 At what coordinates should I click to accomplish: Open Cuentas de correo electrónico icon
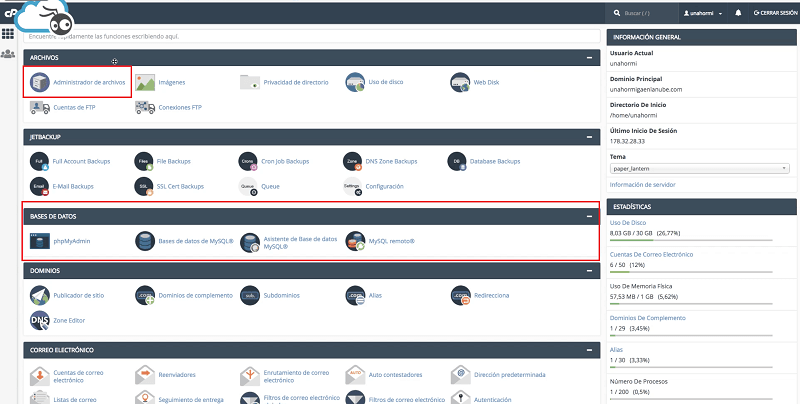tap(40, 376)
